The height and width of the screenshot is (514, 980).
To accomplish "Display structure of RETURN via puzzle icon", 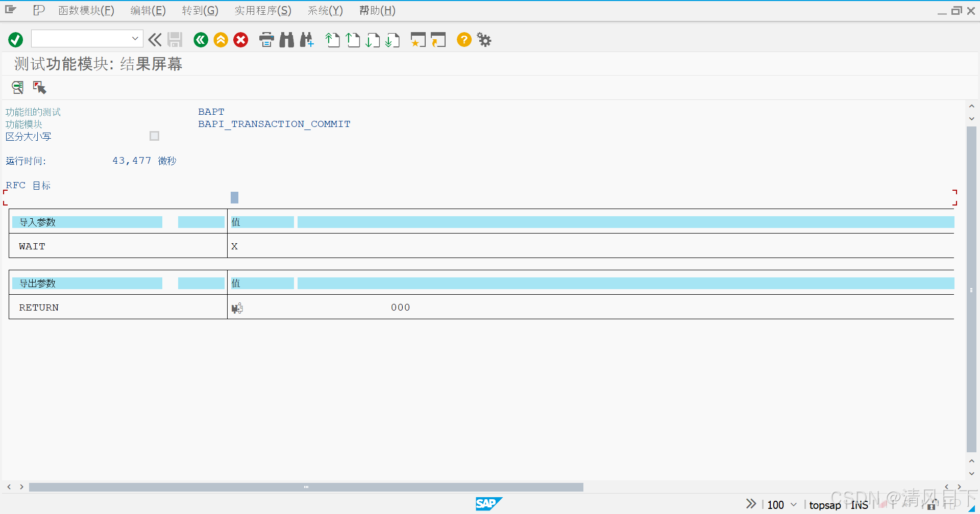I will coord(236,307).
